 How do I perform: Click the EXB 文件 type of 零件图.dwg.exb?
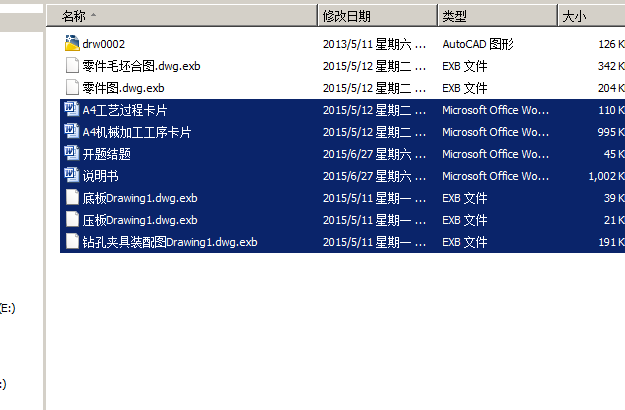465,88
